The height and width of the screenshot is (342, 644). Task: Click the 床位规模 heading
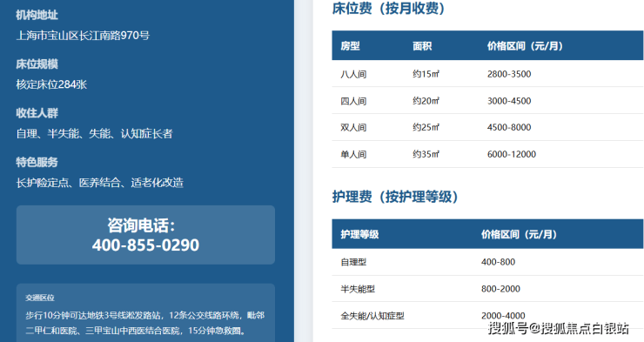37,64
